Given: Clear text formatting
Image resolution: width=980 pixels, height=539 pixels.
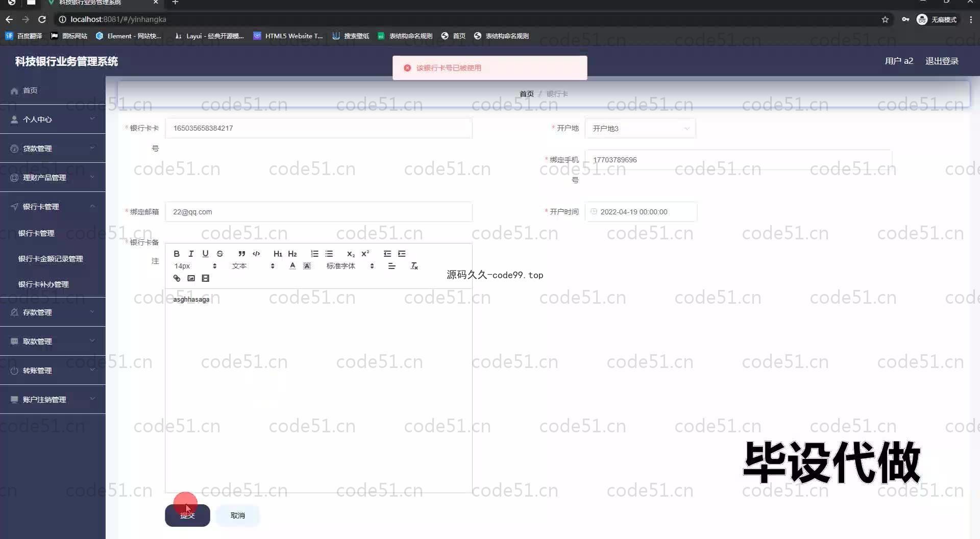Looking at the screenshot, I should pyautogui.click(x=414, y=266).
